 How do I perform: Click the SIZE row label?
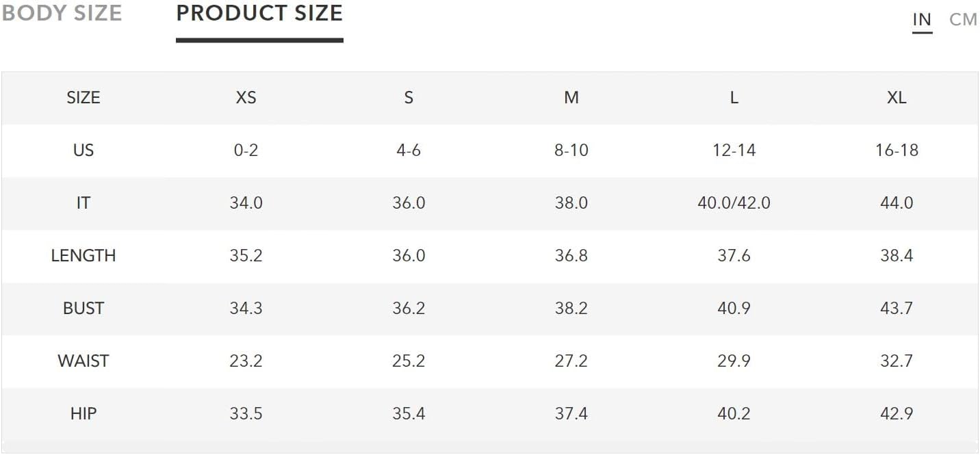click(x=83, y=98)
